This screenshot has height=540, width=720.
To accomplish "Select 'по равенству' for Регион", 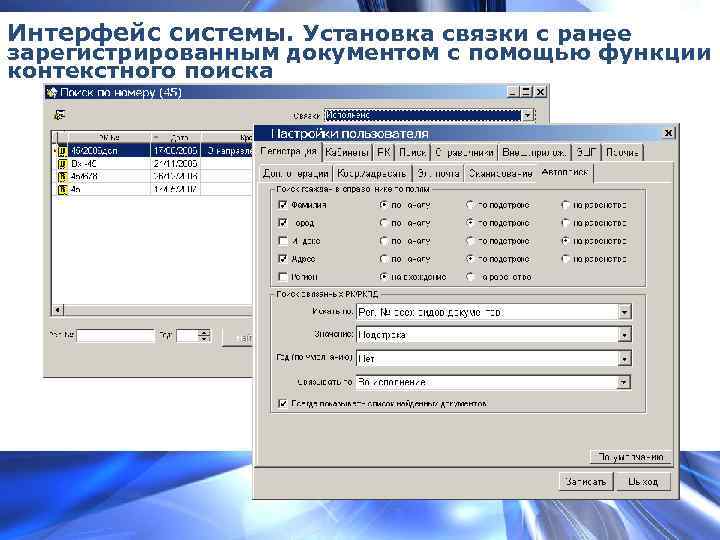I will coord(470,277).
